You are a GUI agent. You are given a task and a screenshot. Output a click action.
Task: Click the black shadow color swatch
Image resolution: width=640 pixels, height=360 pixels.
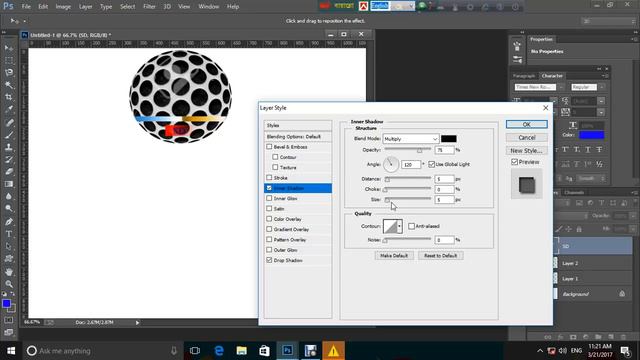(x=449, y=139)
